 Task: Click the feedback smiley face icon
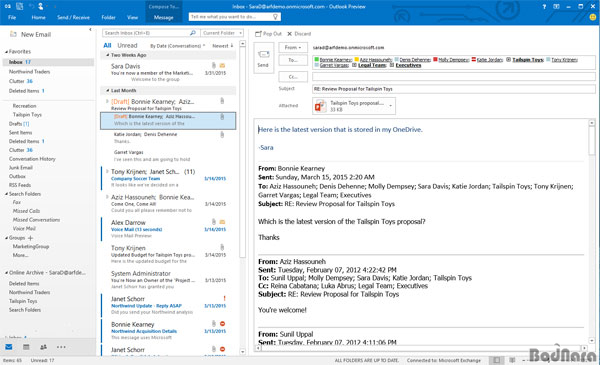593,17
